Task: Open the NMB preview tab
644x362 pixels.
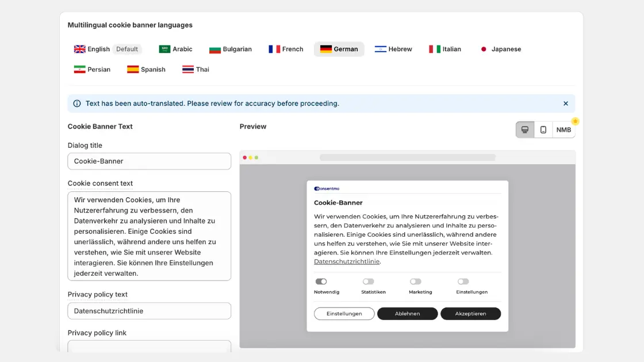Action: click(563, 129)
